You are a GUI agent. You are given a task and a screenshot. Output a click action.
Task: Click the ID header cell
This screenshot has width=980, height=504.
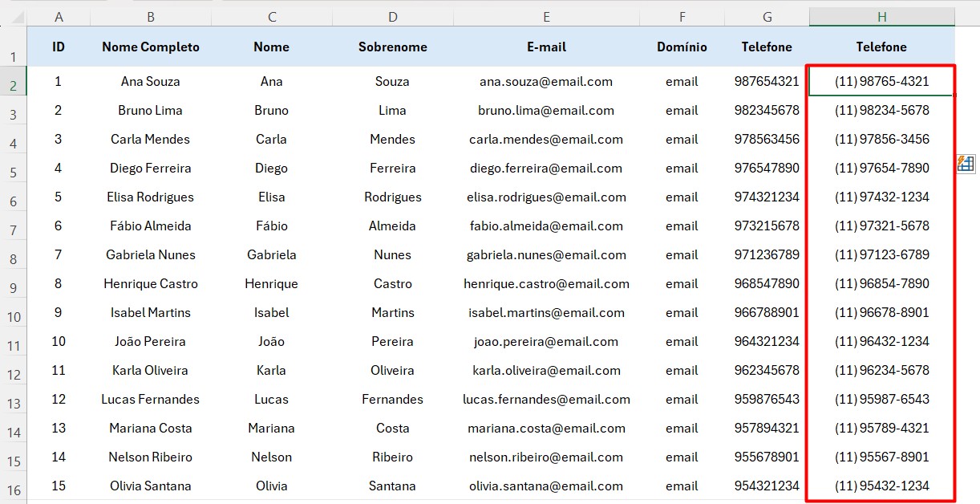point(59,47)
